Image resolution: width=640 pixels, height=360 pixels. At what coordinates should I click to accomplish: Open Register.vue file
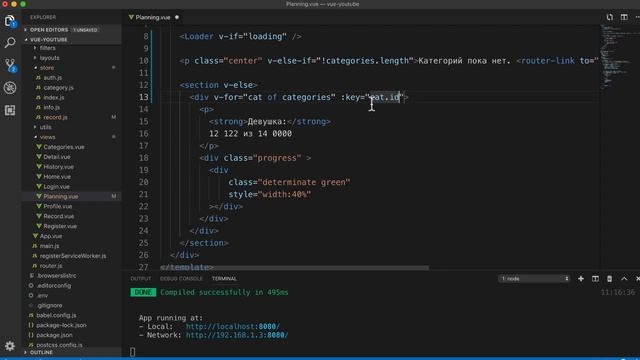[x=60, y=226]
